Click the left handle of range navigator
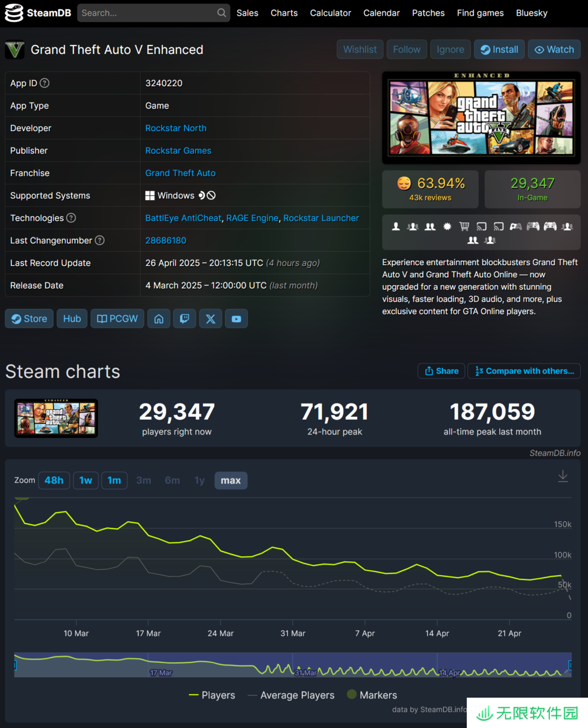The image size is (588, 728). tap(15, 665)
